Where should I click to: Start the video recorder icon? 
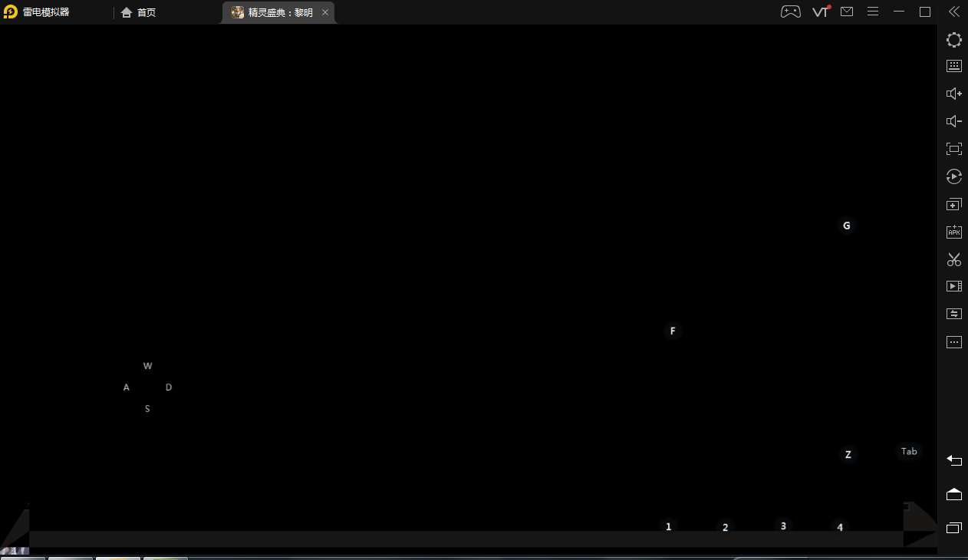(953, 286)
